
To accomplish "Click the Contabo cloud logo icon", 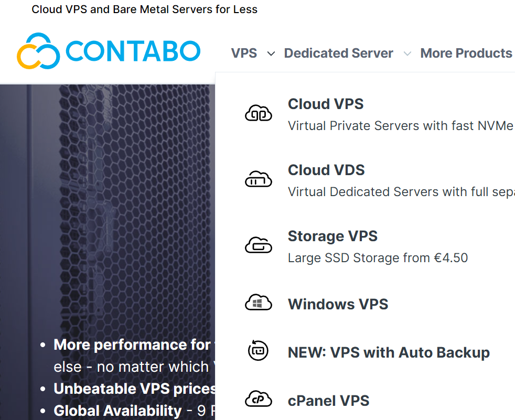I will [x=38, y=51].
